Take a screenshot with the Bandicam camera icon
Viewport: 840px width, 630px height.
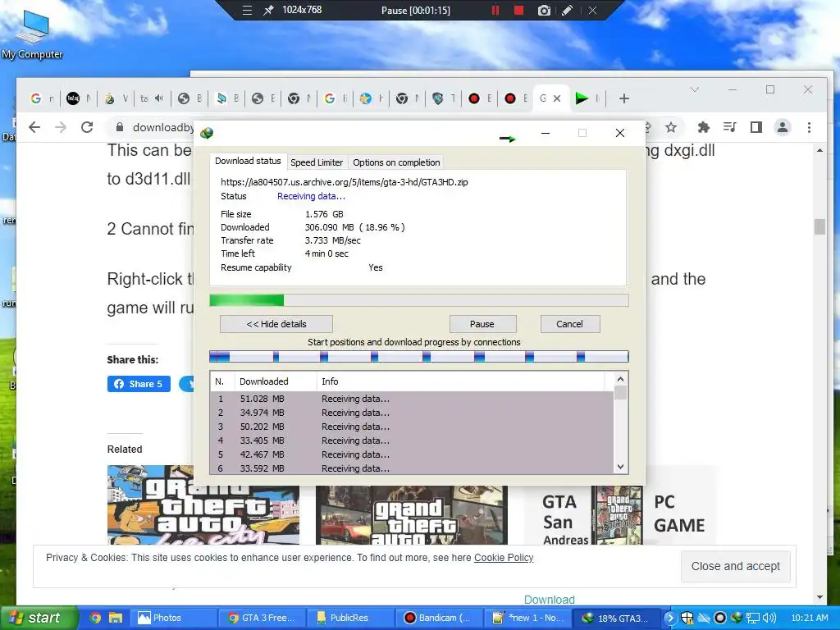(544, 10)
